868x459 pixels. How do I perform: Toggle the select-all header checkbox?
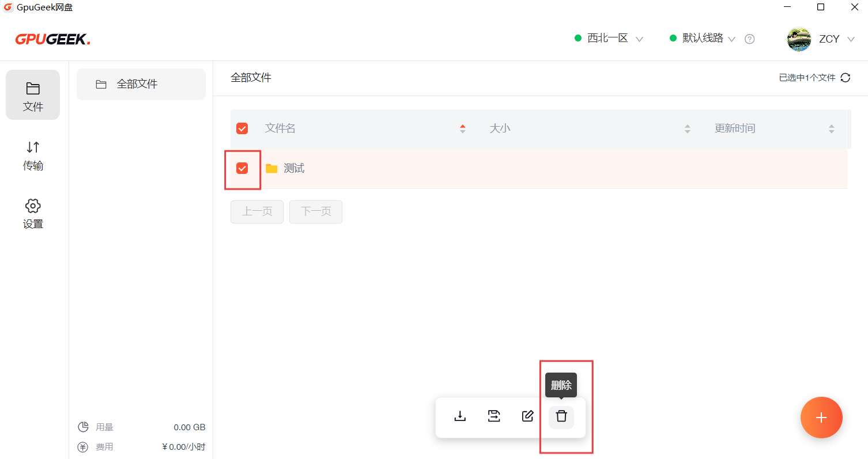coord(242,128)
